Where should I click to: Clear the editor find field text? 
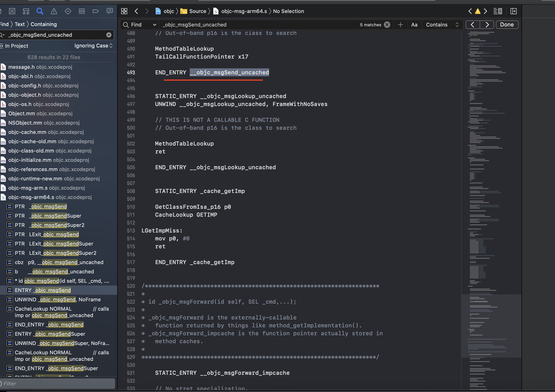point(387,25)
